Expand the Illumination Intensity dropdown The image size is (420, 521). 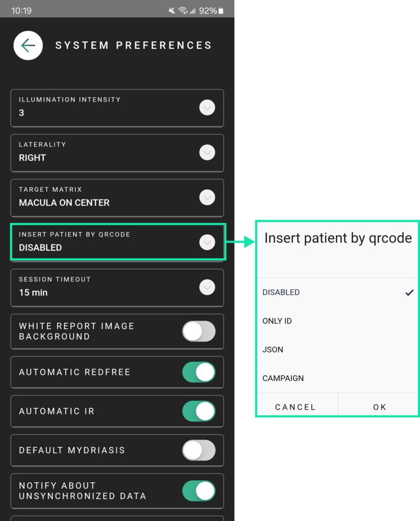point(207,108)
